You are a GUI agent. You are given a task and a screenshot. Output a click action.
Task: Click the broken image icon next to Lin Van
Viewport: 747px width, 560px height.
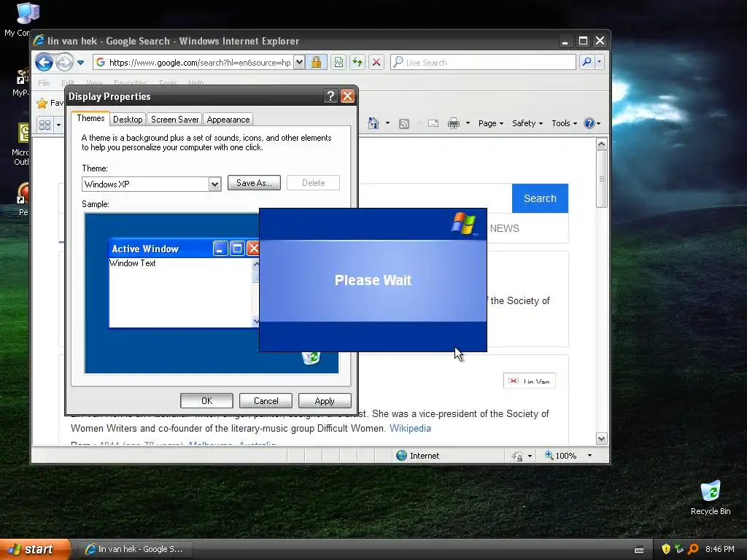pos(514,381)
